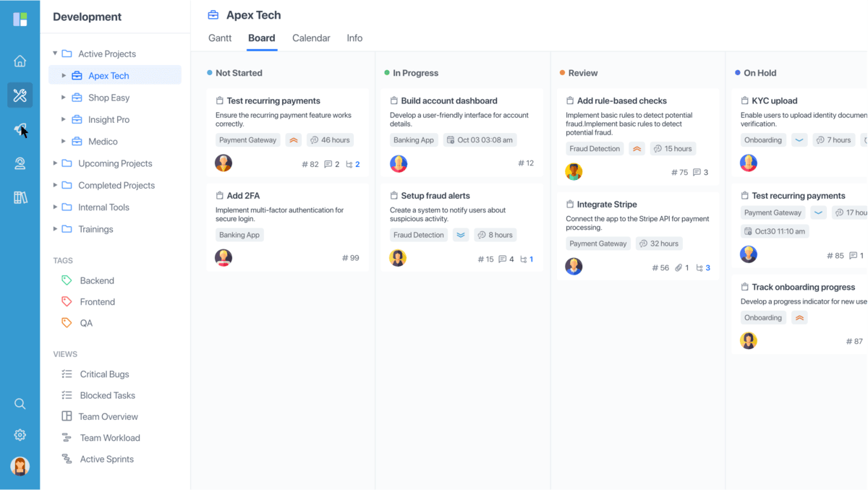Open the Home icon in left rail
The image size is (868, 490).
20,61
